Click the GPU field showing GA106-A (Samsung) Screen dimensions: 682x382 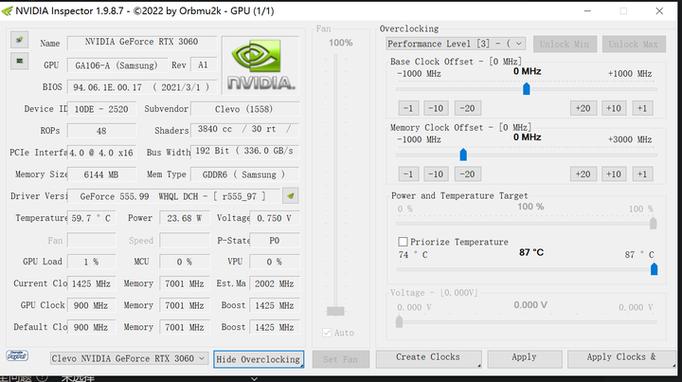click(117, 65)
